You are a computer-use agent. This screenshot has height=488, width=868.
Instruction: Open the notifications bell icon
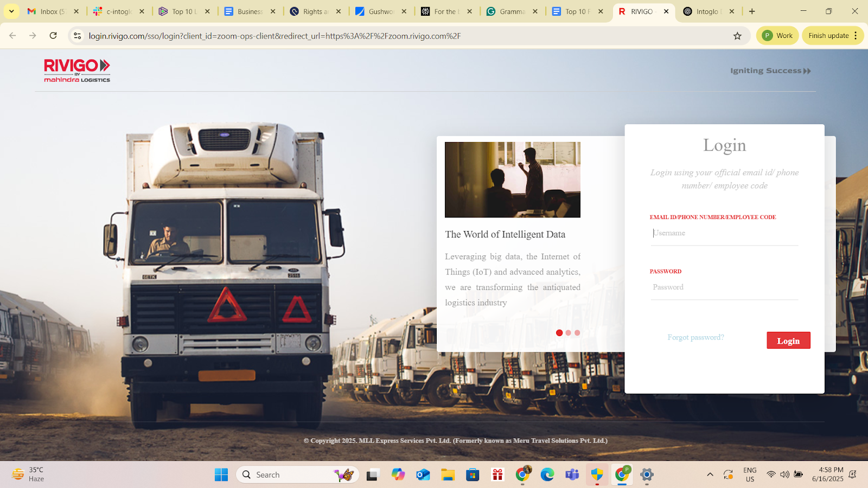pyautogui.click(x=852, y=474)
